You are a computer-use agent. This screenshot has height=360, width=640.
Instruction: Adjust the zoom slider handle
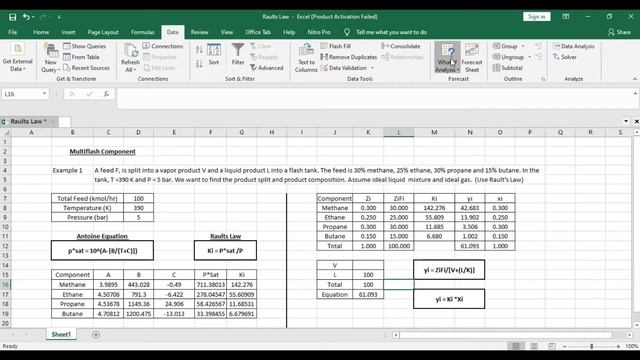pyautogui.click(x=591, y=346)
